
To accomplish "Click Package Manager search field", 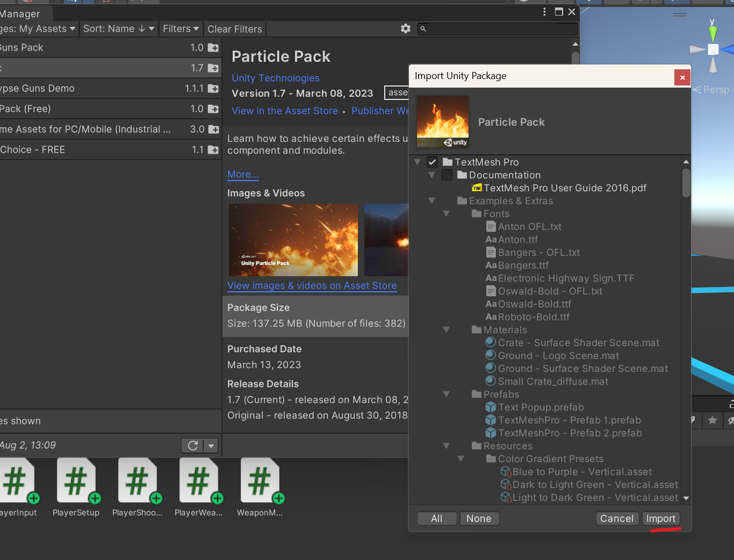I will (x=498, y=28).
